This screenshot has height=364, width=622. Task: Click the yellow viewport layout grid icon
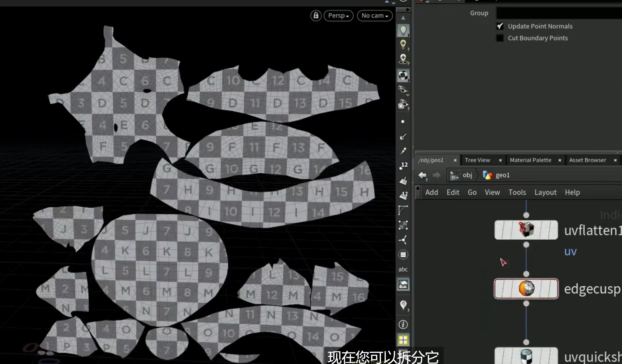pos(403,340)
